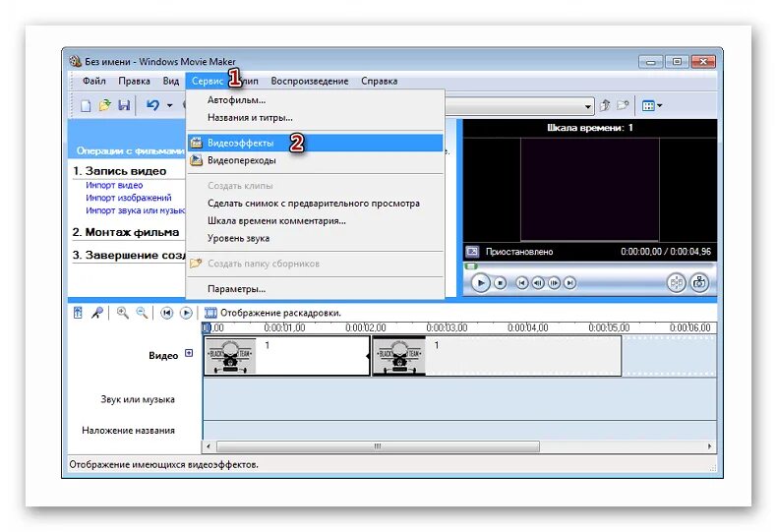Expand the collections location combo box

click(588, 106)
